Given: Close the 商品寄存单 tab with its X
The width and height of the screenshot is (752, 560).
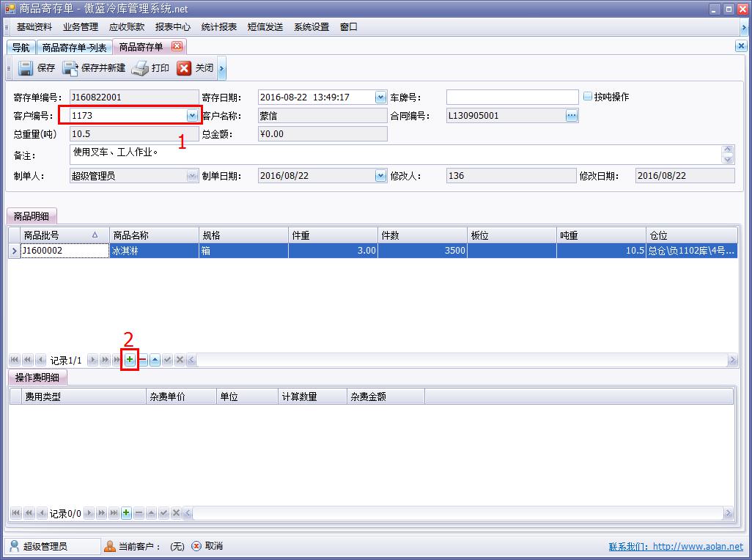Looking at the screenshot, I should (176, 47).
